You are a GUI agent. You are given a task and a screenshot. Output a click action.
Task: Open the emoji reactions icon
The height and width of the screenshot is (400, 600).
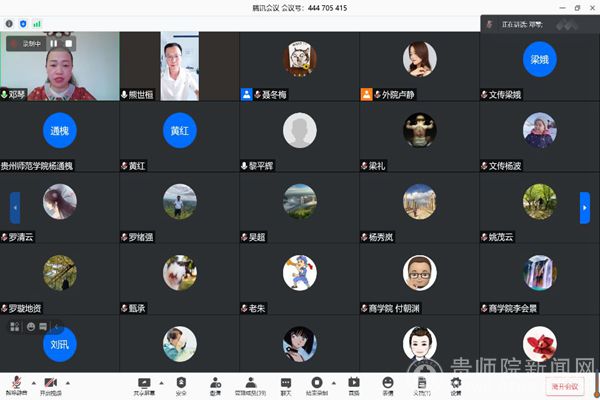(387, 383)
